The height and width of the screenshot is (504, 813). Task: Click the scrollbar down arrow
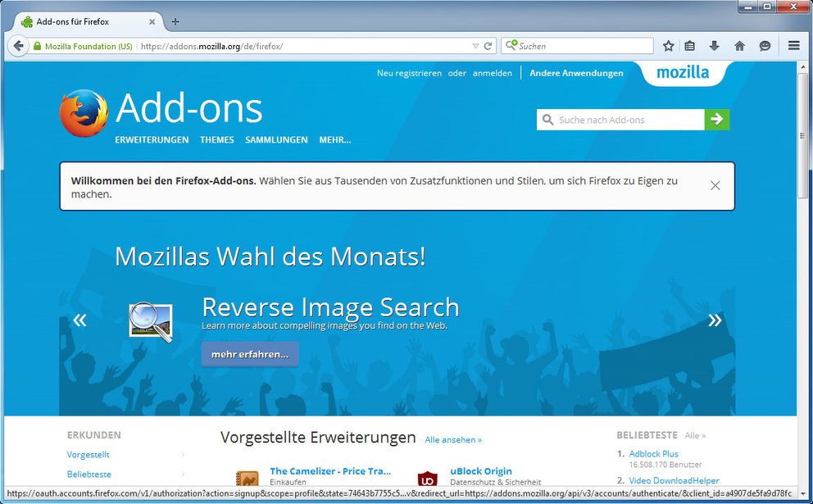pyautogui.click(x=802, y=495)
